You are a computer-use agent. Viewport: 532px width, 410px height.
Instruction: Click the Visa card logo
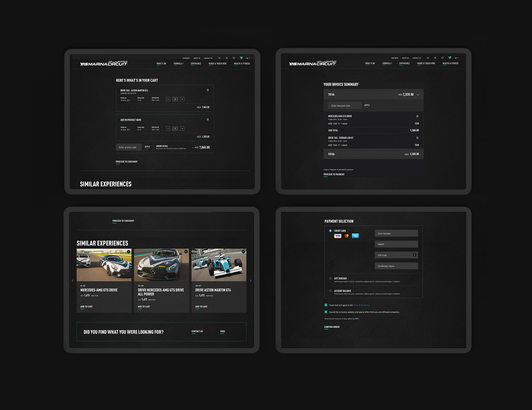click(338, 236)
